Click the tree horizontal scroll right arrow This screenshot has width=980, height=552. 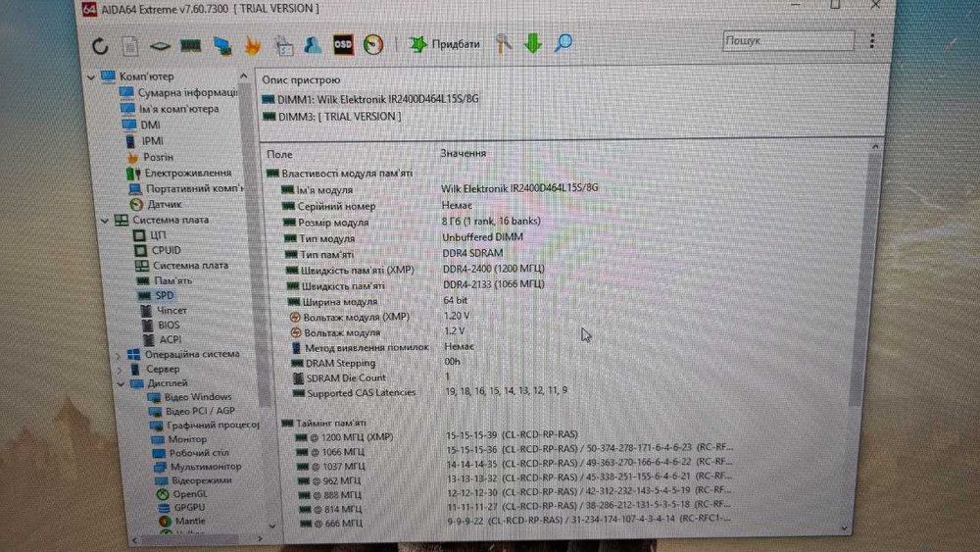click(262, 538)
